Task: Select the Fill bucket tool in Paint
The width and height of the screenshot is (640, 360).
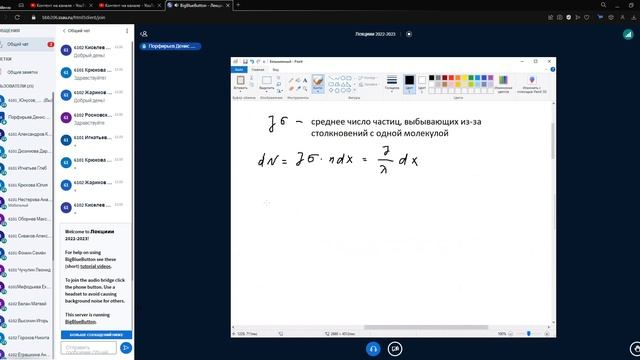Action: pos(298,80)
